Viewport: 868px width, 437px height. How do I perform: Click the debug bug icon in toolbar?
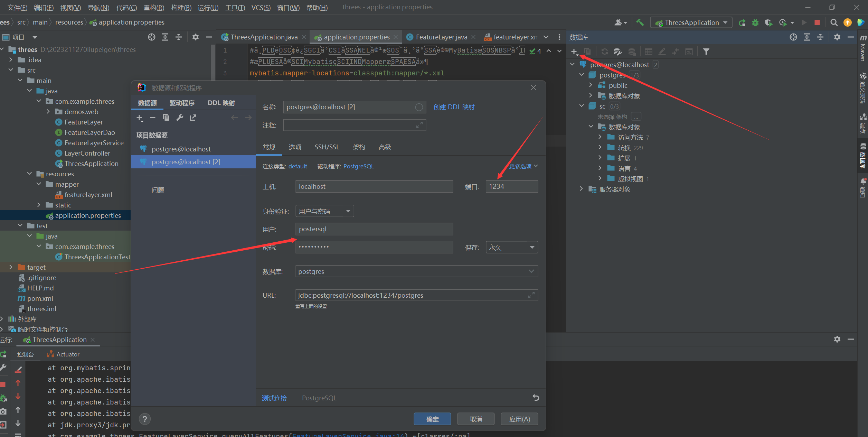pos(755,23)
